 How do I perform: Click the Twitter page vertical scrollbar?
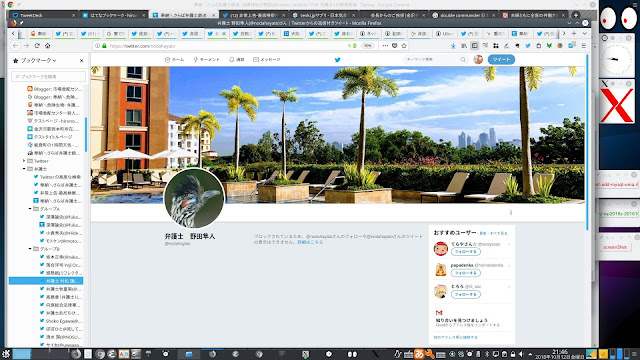[588, 143]
